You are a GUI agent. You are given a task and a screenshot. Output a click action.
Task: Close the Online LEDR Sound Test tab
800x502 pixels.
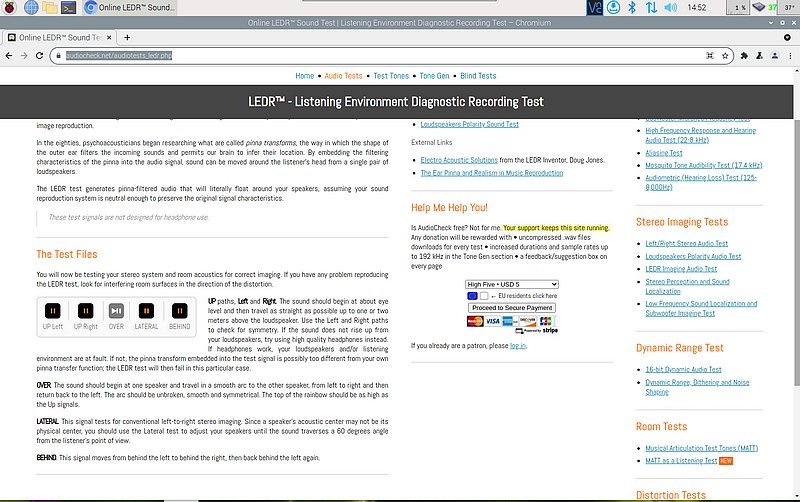tap(109, 37)
